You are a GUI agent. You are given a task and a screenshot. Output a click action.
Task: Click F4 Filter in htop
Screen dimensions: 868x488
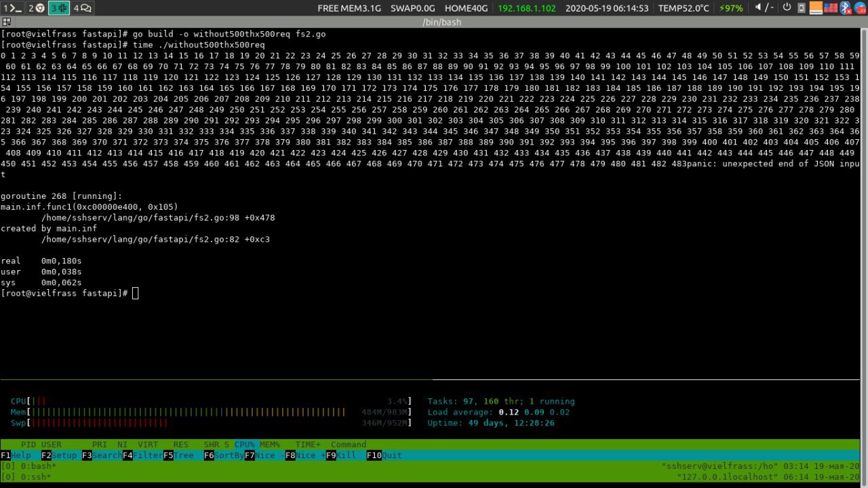(142, 455)
